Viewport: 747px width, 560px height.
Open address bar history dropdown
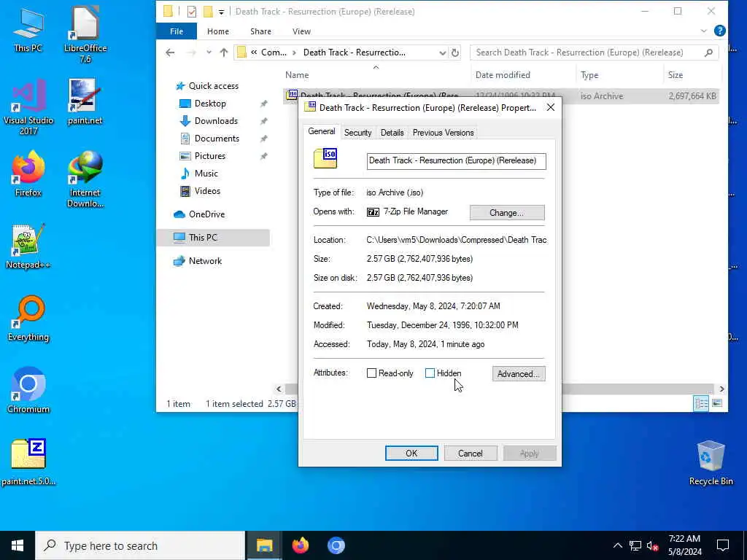tap(442, 52)
